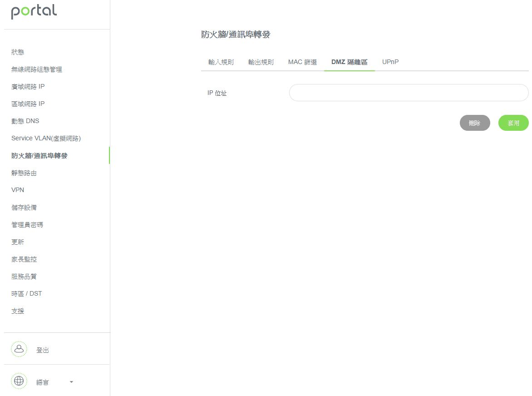
Task: Open 儲存設備 in the sidebar
Action: point(24,208)
